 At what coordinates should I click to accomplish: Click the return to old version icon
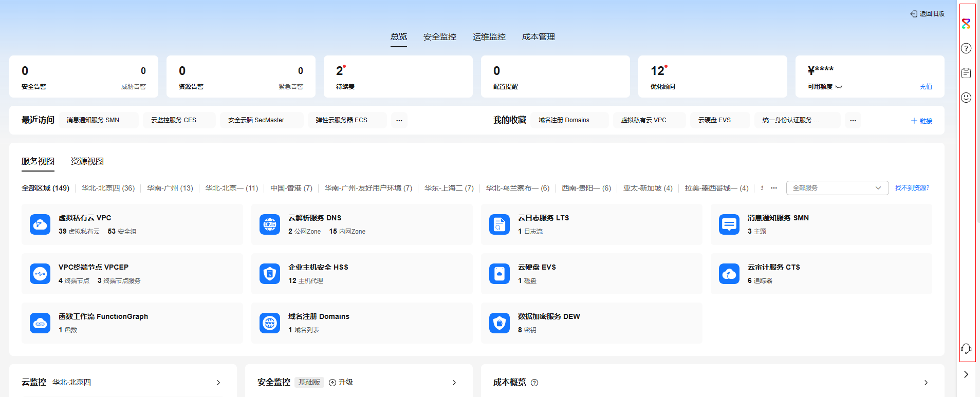pos(914,14)
